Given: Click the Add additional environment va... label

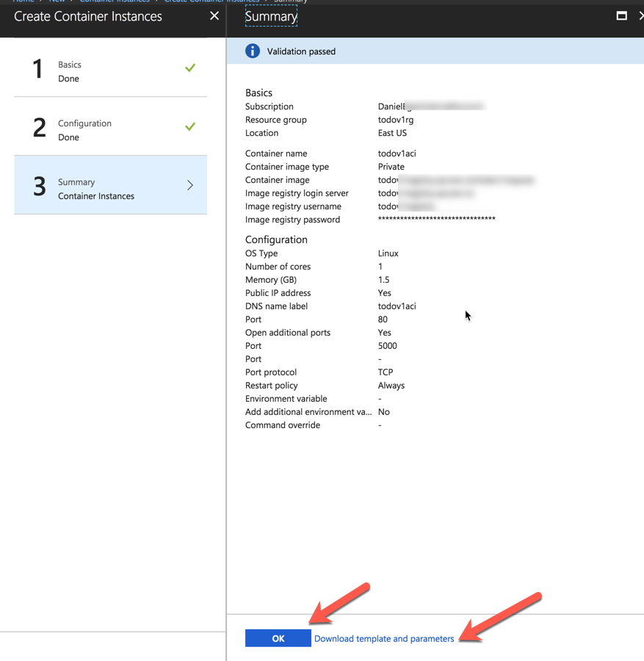Looking at the screenshot, I should (308, 412).
